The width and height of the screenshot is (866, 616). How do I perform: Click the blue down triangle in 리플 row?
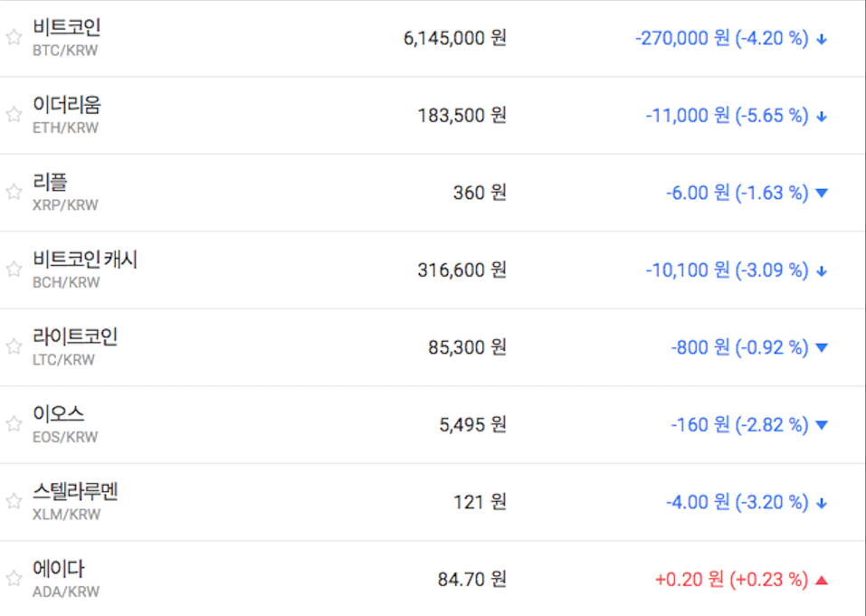822,193
